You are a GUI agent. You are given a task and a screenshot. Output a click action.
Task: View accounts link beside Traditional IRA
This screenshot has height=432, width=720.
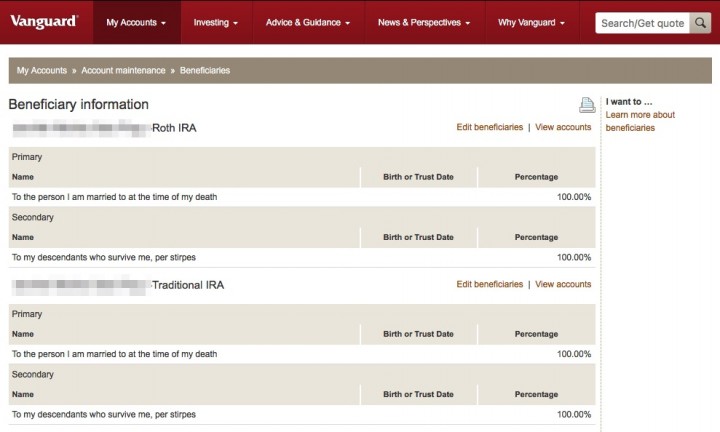click(563, 284)
